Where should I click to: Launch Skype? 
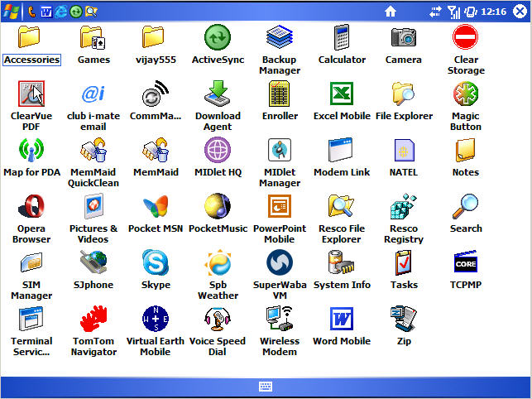tap(156, 270)
